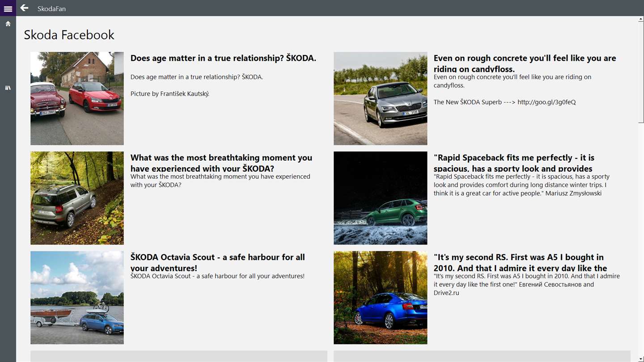The height and width of the screenshot is (362, 644).
Task: Click the non-bold description about breathtaking moment
Action: click(220, 181)
